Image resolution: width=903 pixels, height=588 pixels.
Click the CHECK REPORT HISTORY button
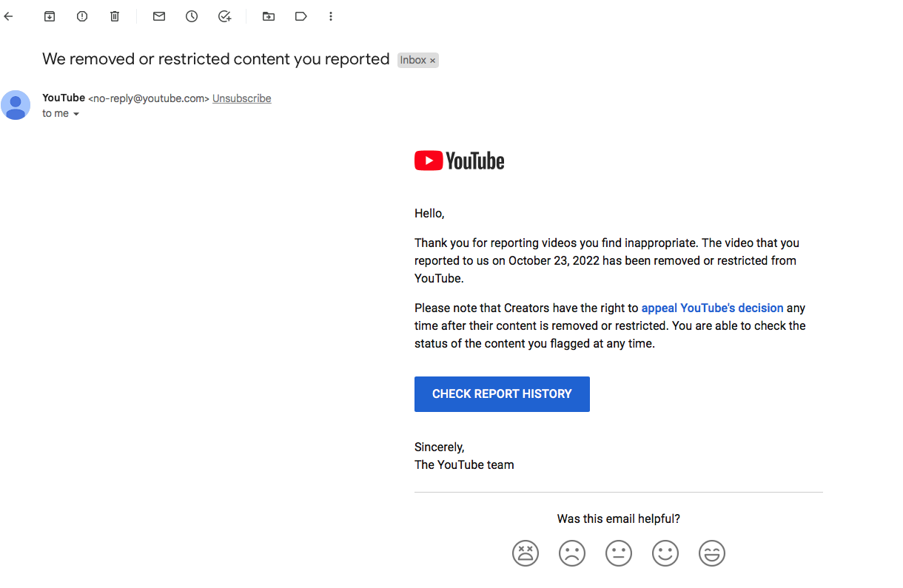(x=502, y=394)
